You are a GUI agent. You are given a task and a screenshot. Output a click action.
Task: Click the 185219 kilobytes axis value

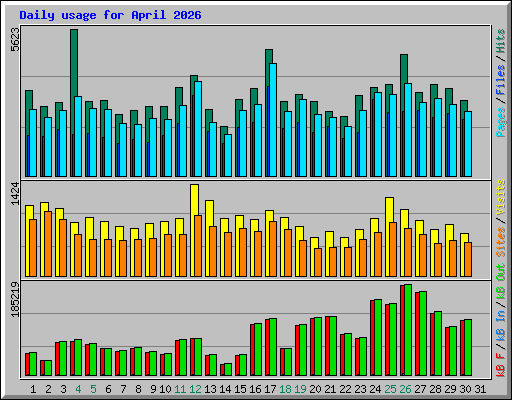click(15, 299)
